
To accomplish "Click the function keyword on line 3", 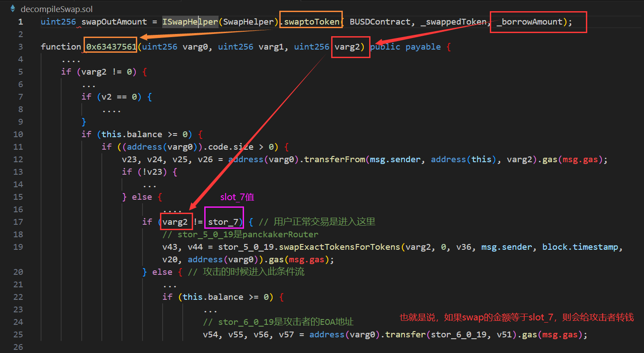I will (x=61, y=47).
